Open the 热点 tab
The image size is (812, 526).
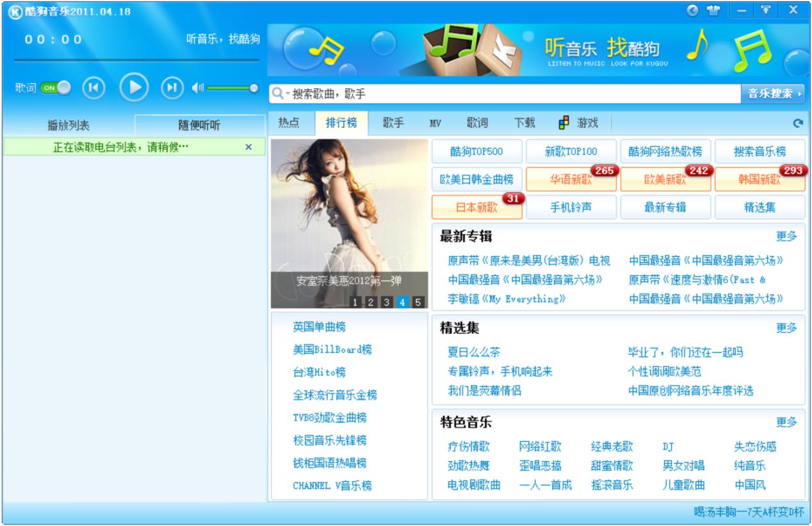[289, 123]
